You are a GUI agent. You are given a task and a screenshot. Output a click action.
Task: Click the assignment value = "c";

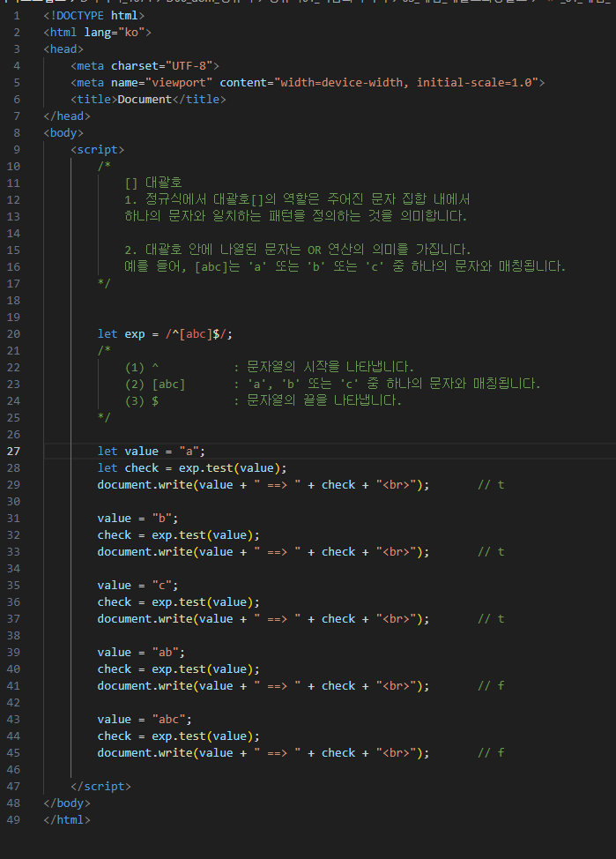pos(138,586)
